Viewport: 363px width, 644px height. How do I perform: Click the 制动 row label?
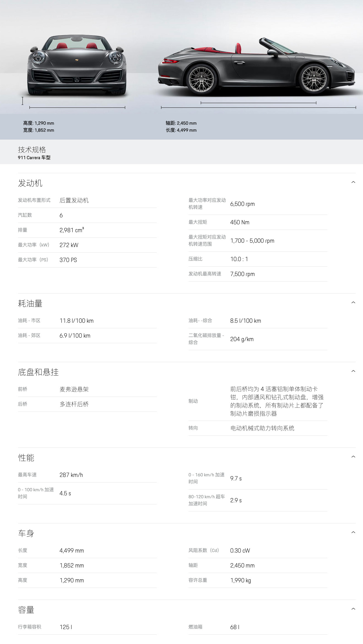(x=193, y=401)
